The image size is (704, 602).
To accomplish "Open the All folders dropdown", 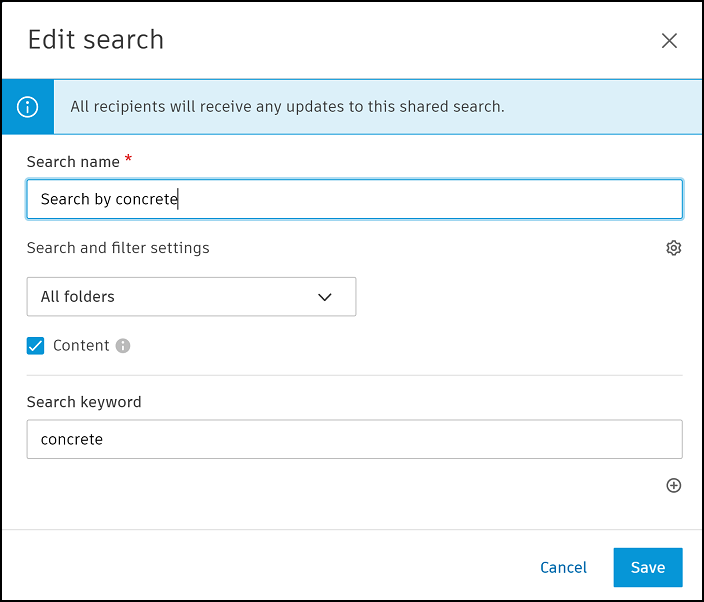I will point(190,297).
